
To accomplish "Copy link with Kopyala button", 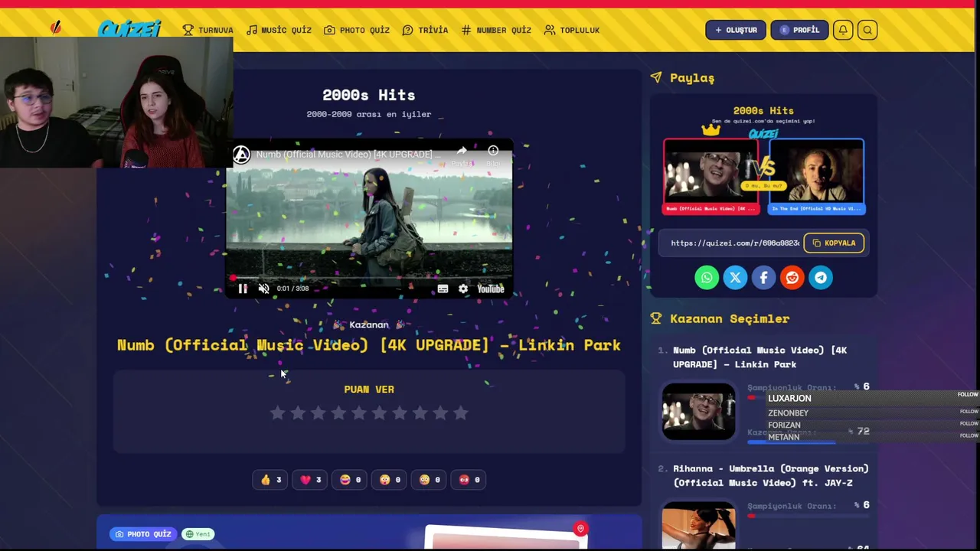I will coord(834,243).
